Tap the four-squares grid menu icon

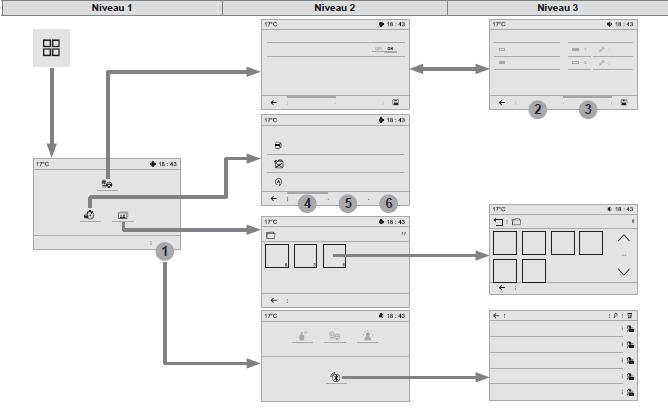[51, 48]
